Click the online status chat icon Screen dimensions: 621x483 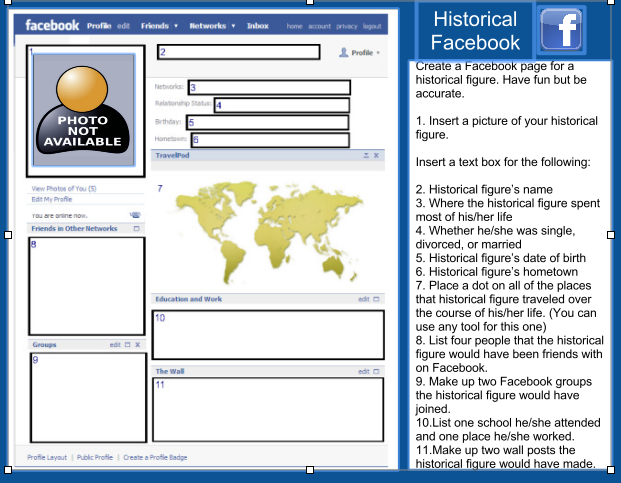tap(135, 215)
